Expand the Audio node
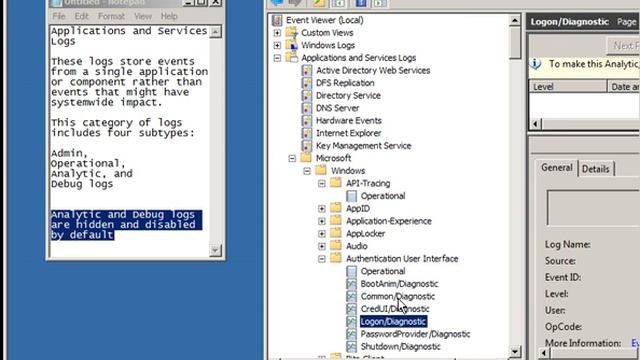 [322, 247]
